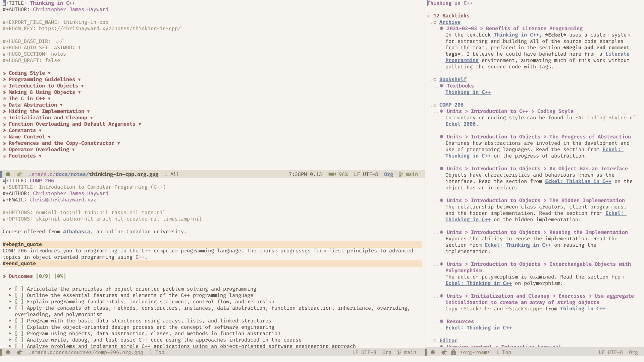Click the left arrow navigation icon
The height and width of the screenshot is (362, 644).
[20, 174]
